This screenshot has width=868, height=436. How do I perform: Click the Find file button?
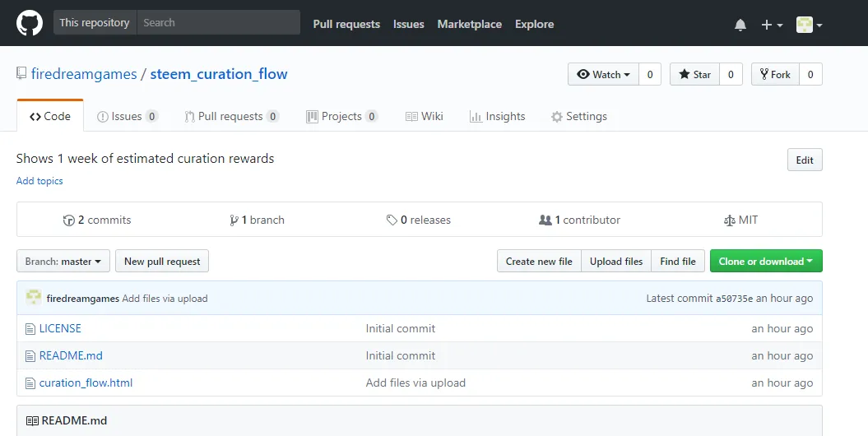click(678, 261)
